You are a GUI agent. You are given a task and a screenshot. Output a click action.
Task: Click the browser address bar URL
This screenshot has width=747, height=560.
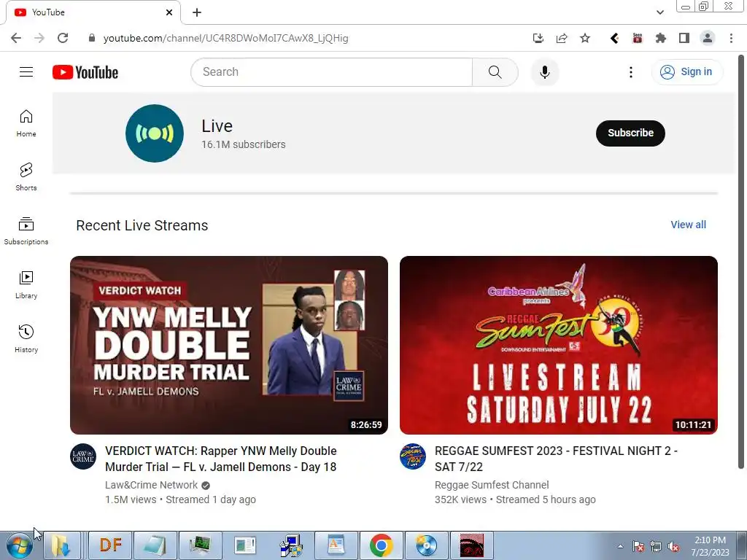click(226, 38)
